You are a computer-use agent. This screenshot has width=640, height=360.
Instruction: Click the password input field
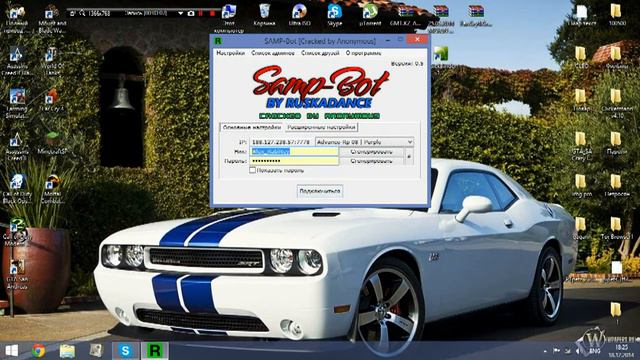tap(294, 161)
